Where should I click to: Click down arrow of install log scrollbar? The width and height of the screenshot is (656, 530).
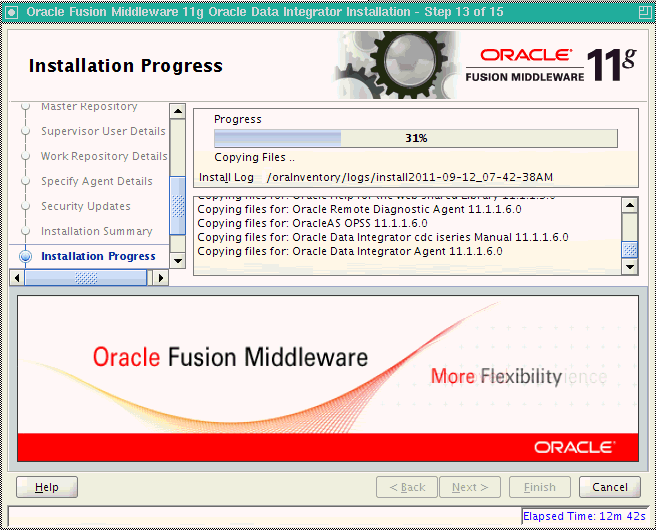(x=630, y=266)
